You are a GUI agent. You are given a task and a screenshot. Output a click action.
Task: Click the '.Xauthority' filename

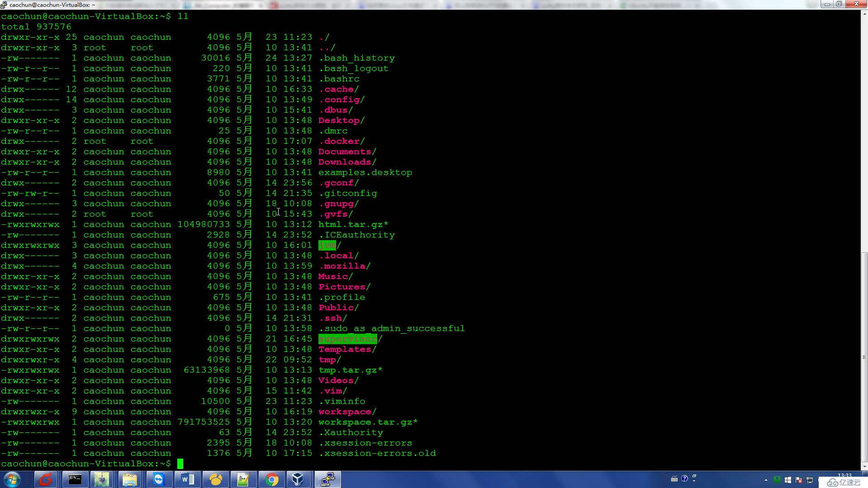(x=351, y=432)
